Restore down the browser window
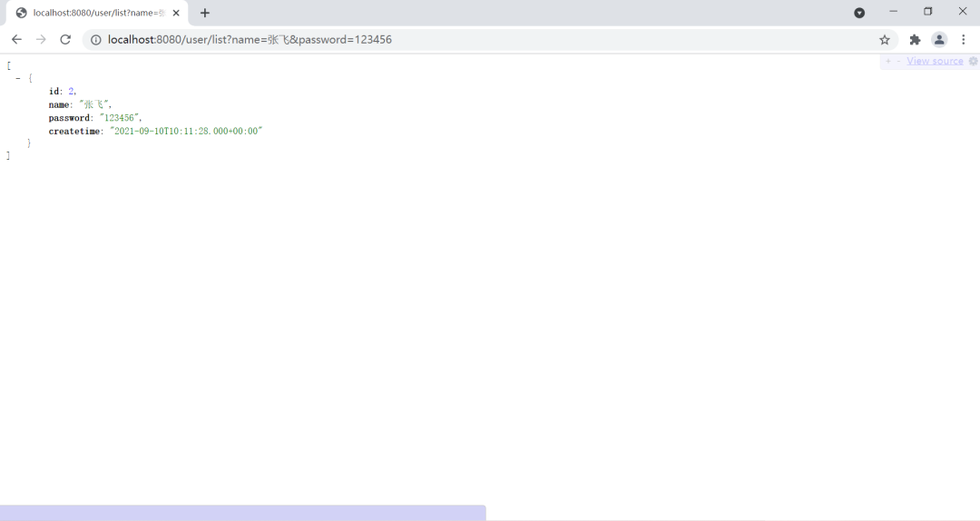The image size is (980, 521). [x=928, y=11]
